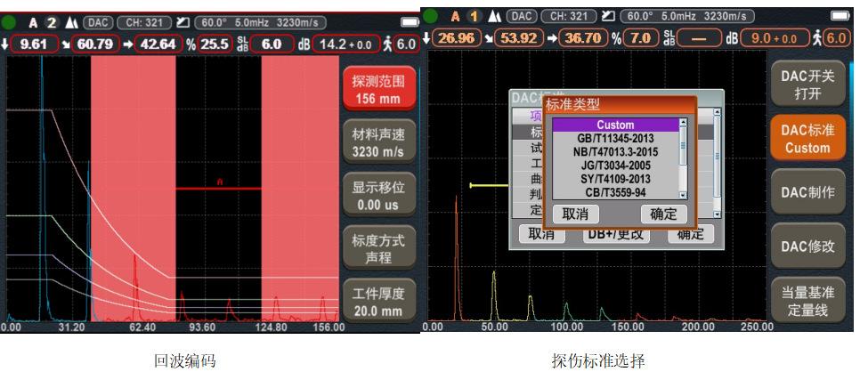Choose GB/T11345-2013 from the standard list
Image resolution: width=868 pixels, height=388 pixels.
click(x=614, y=139)
